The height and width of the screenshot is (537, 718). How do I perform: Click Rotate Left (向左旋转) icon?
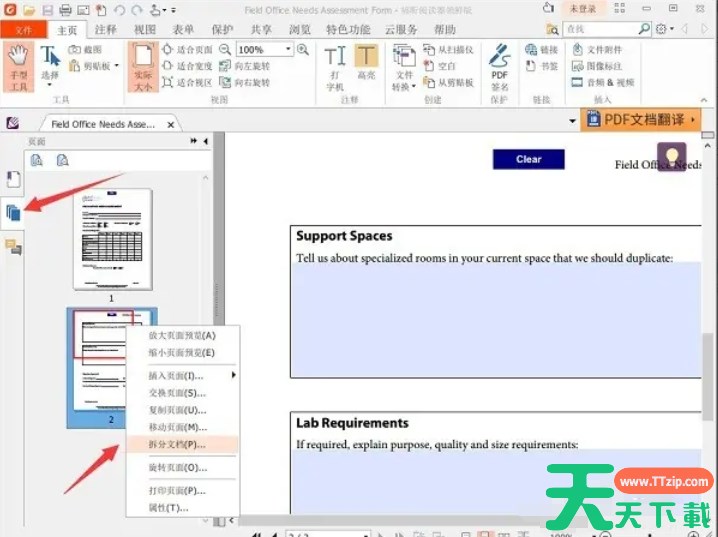(x=248, y=67)
